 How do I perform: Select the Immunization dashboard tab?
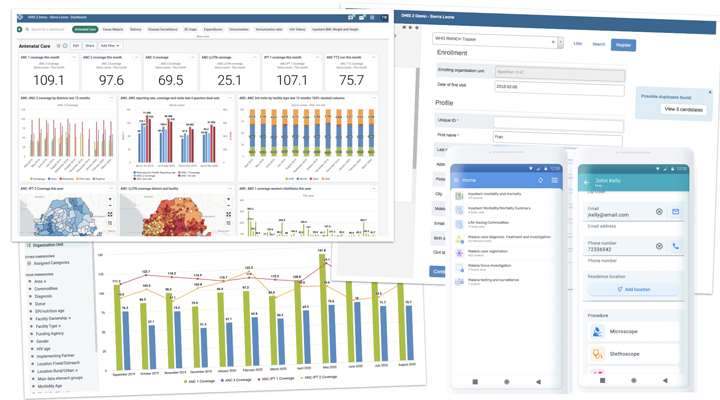coord(239,30)
